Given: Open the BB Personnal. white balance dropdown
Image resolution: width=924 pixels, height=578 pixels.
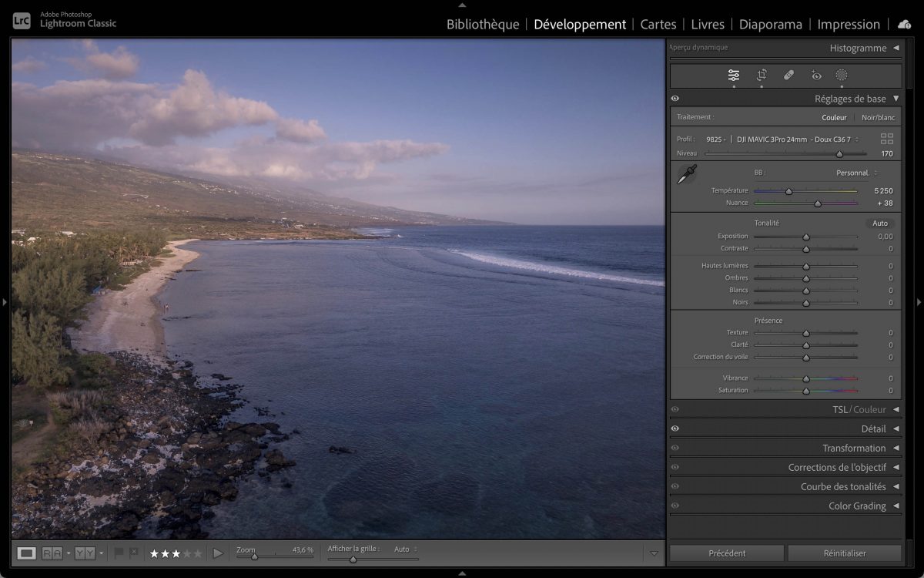Looking at the screenshot, I should pyautogui.click(x=856, y=173).
